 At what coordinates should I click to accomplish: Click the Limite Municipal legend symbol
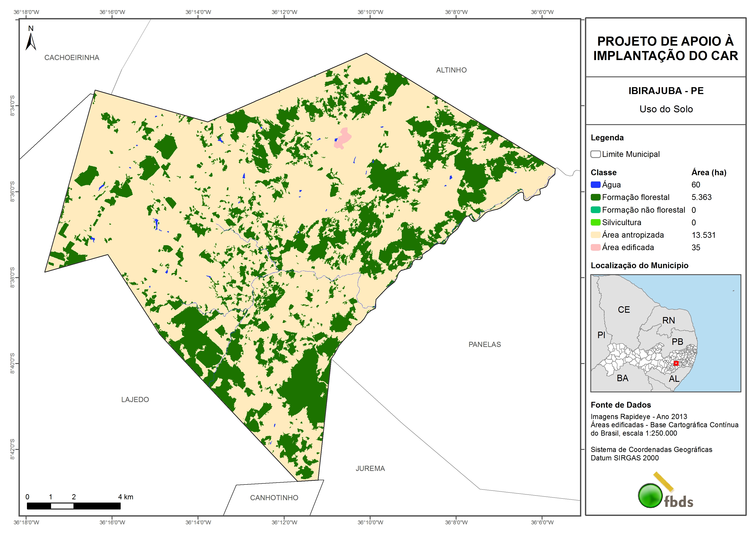[595, 154]
